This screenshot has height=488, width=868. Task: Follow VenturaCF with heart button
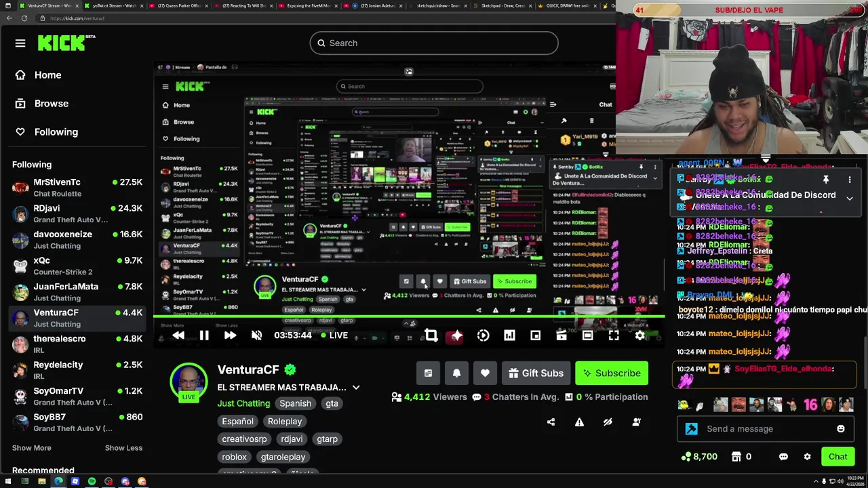point(485,373)
